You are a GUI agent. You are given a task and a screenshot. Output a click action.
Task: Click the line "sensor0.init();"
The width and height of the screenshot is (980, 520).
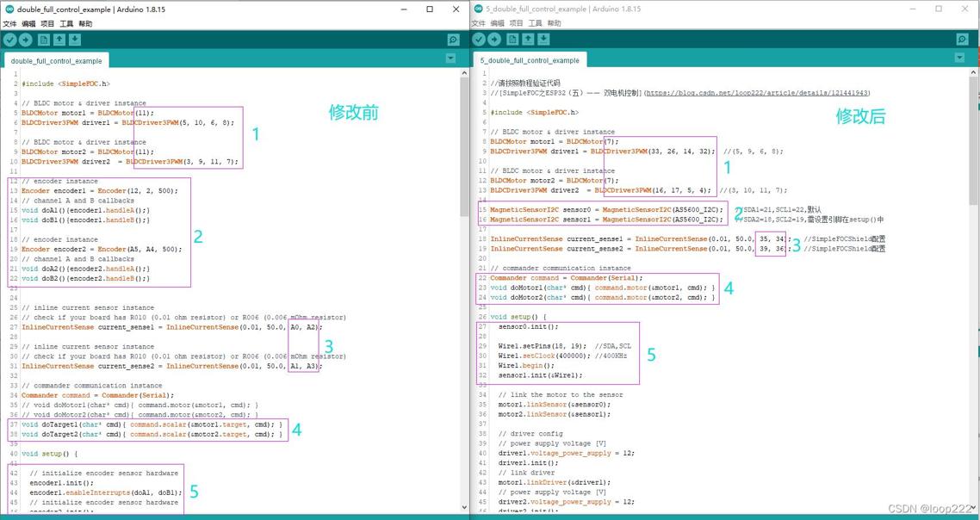point(528,327)
